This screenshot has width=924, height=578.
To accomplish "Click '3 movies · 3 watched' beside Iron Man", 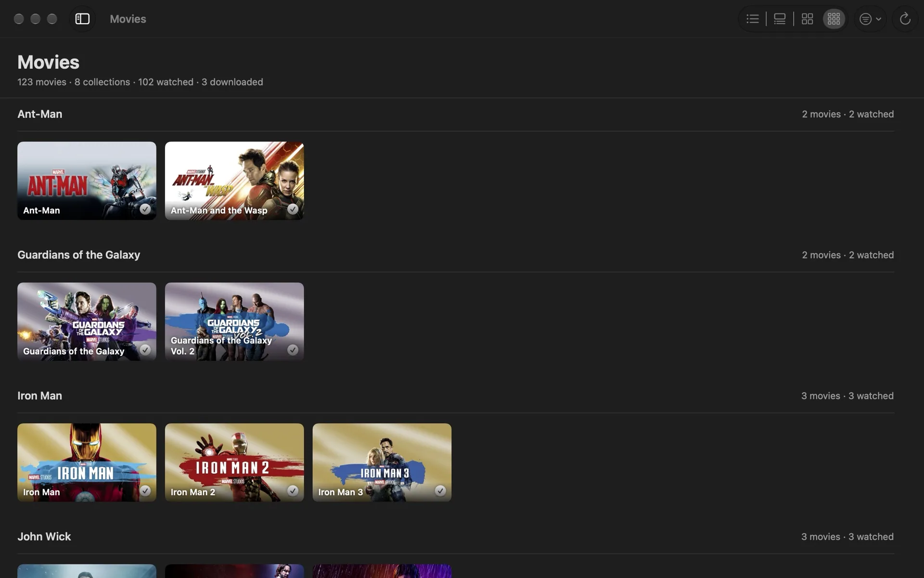I will (x=847, y=396).
